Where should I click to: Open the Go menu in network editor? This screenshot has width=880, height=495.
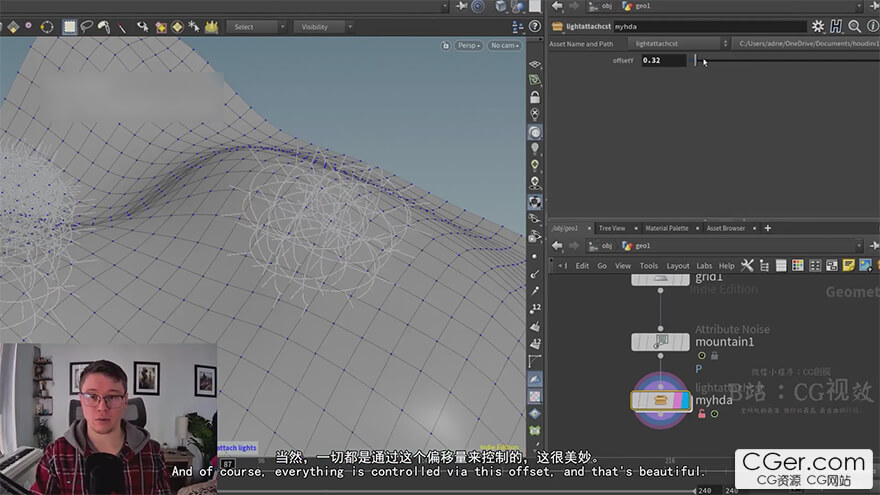602,266
